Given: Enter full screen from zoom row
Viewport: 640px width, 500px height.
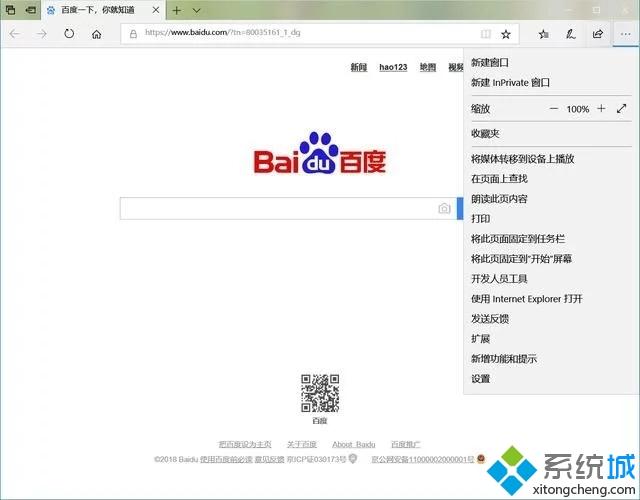Looking at the screenshot, I should coord(622,109).
